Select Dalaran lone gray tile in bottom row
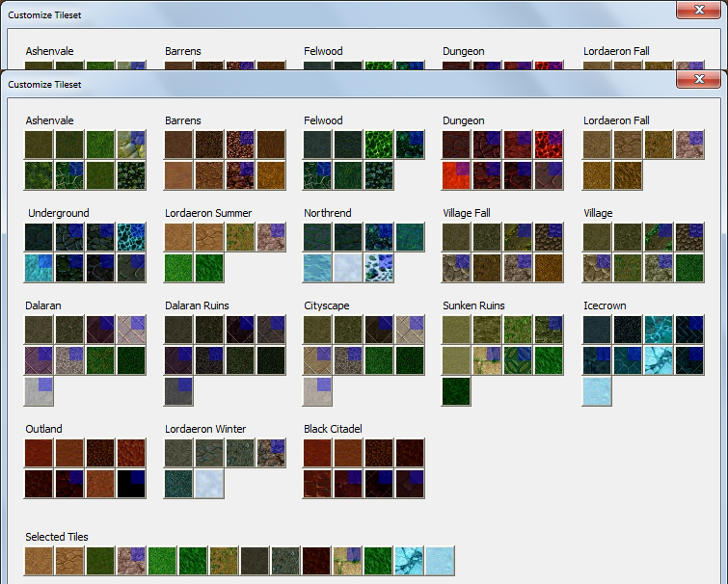The width and height of the screenshot is (728, 584). click(x=39, y=391)
